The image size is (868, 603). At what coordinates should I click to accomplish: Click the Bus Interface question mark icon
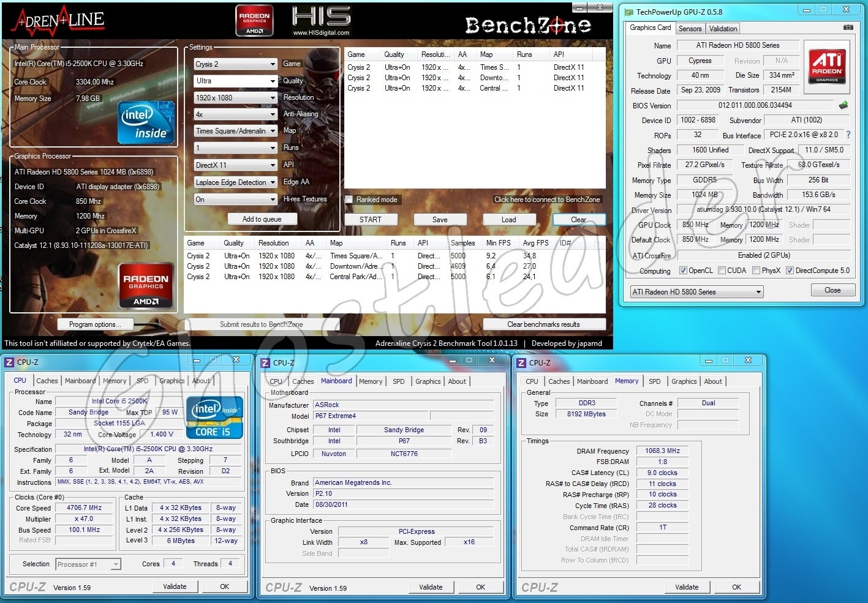click(848, 135)
